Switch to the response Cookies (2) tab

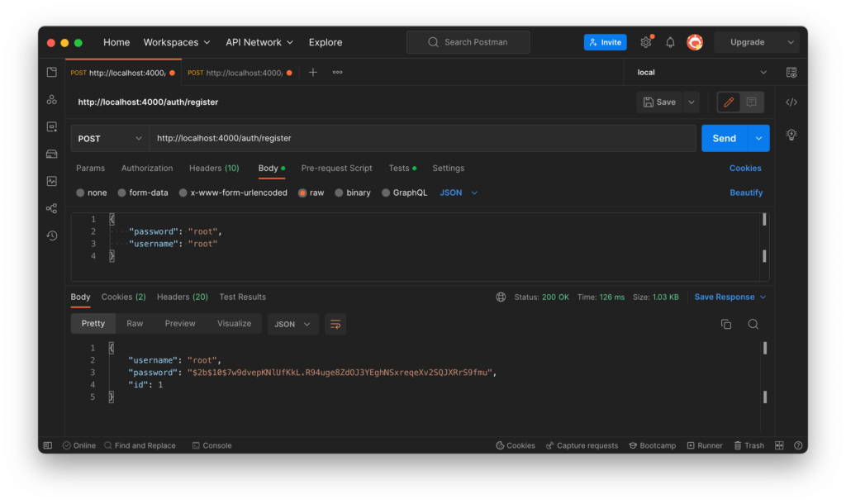coord(124,297)
